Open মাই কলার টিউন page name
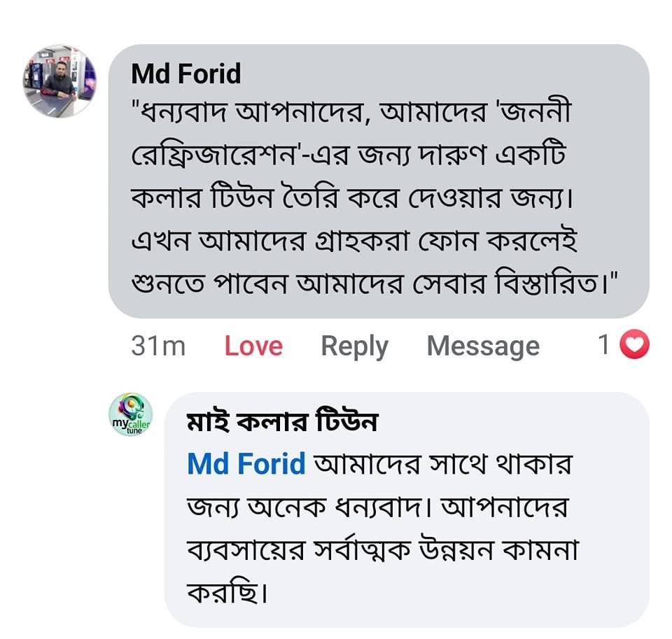 pos(282,422)
